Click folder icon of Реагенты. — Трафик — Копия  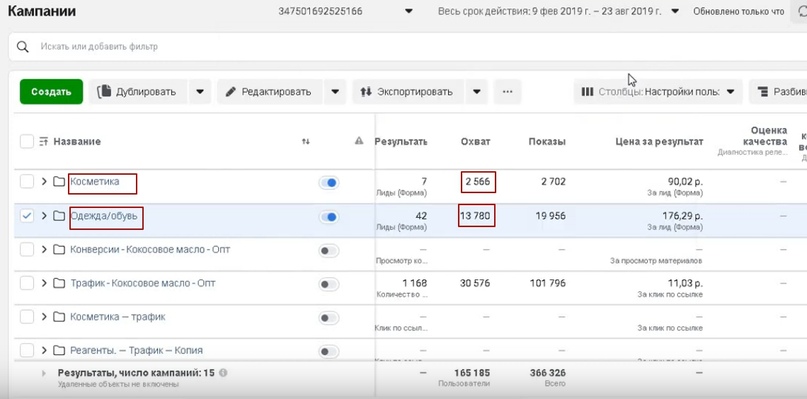(59, 351)
